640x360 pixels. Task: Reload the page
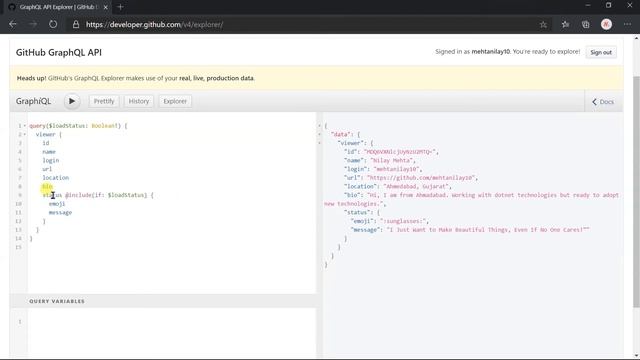pyautogui.click(x=53, y=24)
